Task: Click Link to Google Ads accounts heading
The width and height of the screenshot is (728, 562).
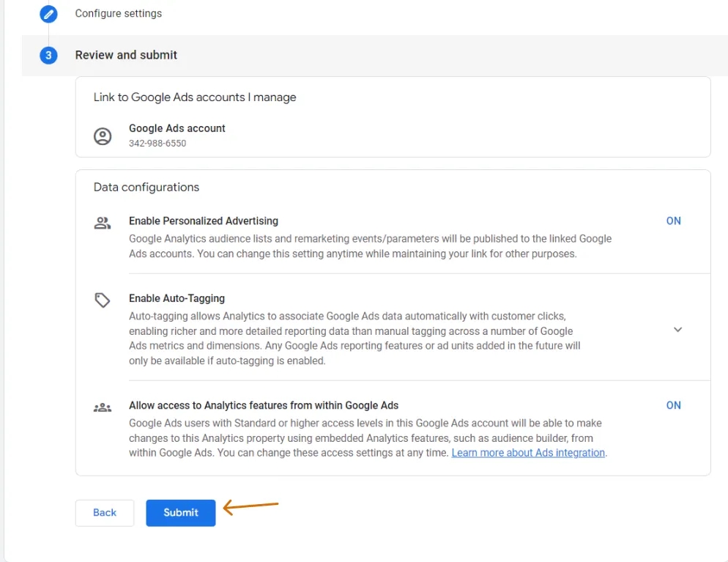Action: (x=195, y=97)
